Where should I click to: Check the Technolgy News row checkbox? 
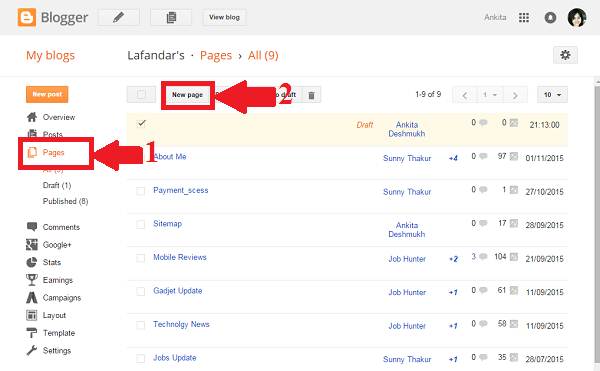tap(141, 325)
